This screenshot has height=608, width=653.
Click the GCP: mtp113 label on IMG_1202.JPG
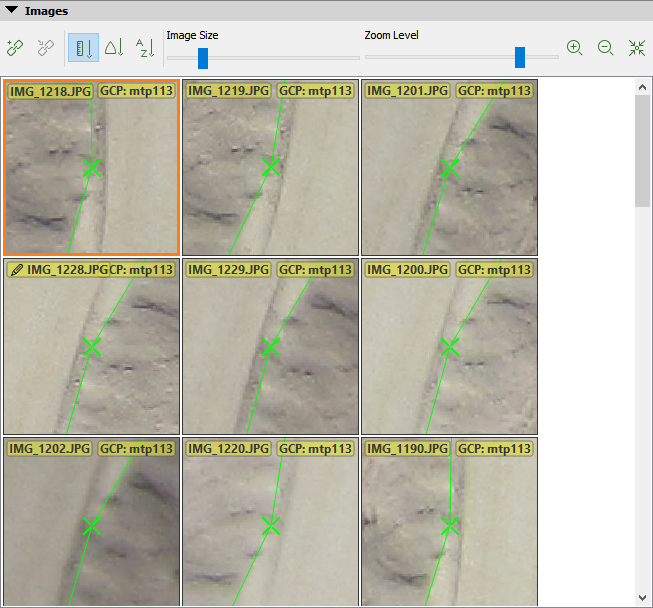137,449
